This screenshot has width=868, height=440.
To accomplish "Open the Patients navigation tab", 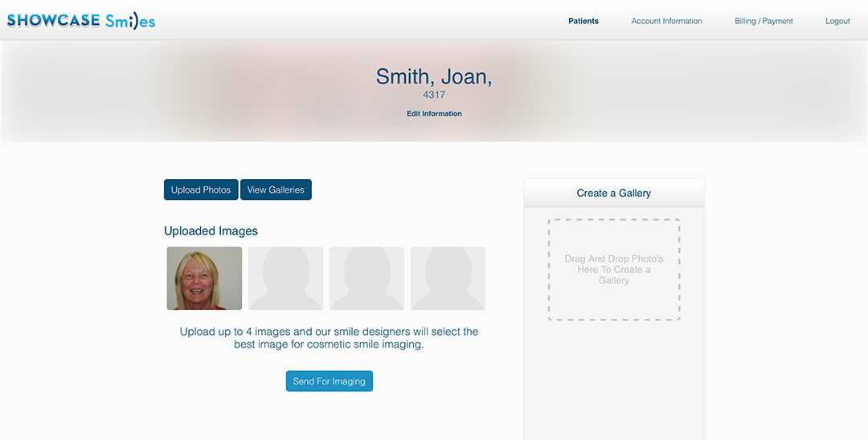I will pyautogui.click(x=583, y=21).
